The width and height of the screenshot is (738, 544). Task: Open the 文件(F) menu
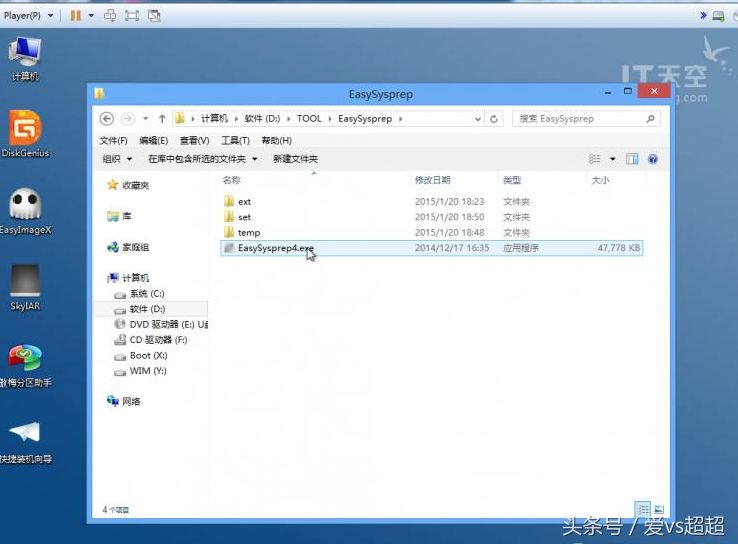pyautogui.click(x=113, y=140)
